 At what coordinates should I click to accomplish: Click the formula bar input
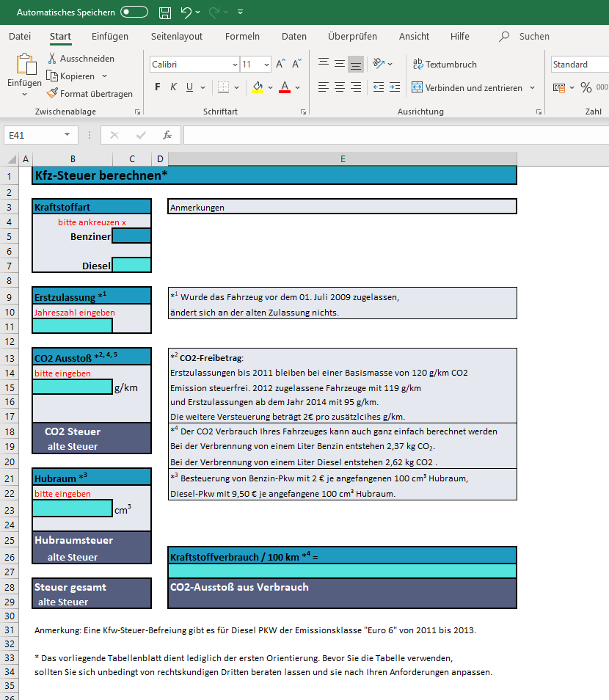tap(396, 135)
